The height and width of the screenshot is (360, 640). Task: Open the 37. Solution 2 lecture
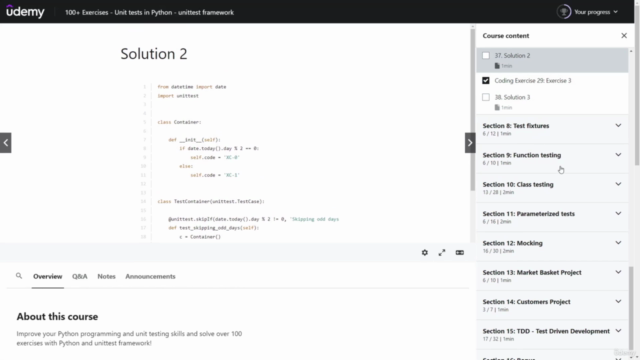pyautogui.click(x=552, y=60)
